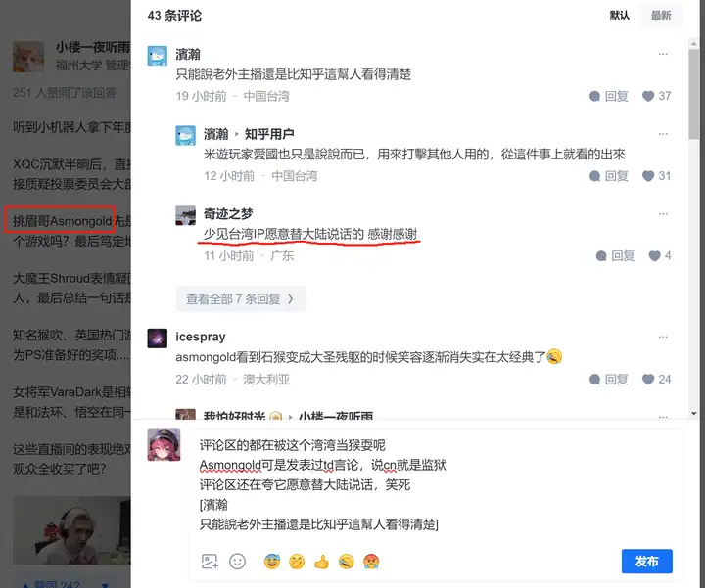Open icespray's user profile name

point(201,337)
